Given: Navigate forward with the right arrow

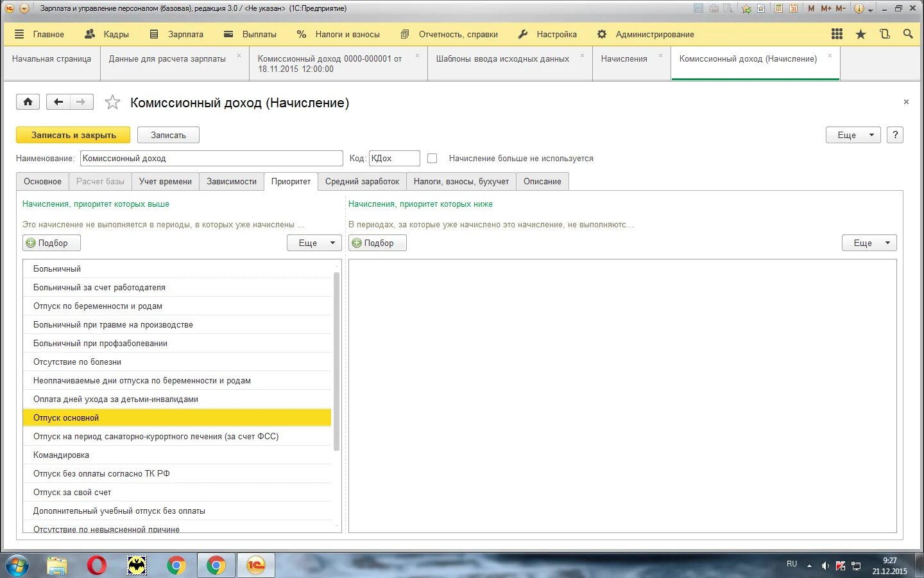Looking at the screenshot, I should 81,101.
